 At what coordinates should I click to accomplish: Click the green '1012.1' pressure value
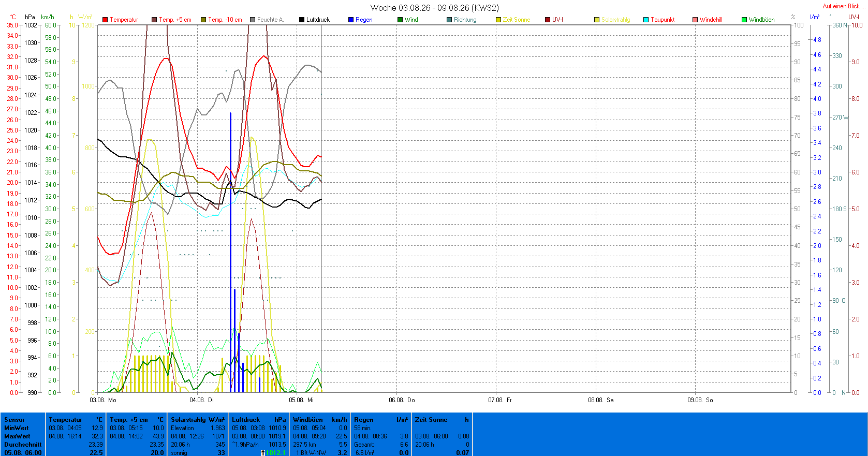(x=275, y=453)
